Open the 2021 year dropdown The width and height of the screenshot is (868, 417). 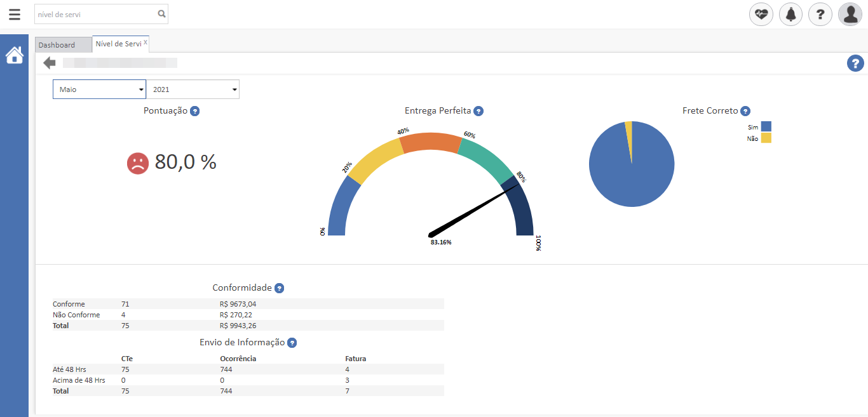pyautogui.click(x=193, y=89)
